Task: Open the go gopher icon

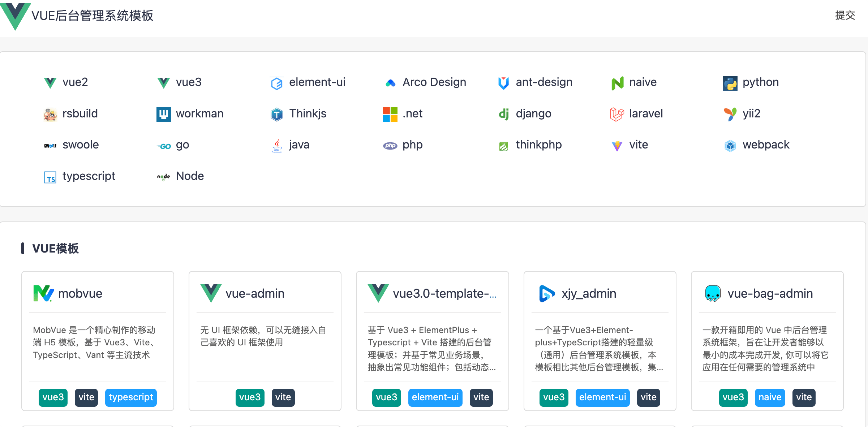Action: (x=164, y=146)
